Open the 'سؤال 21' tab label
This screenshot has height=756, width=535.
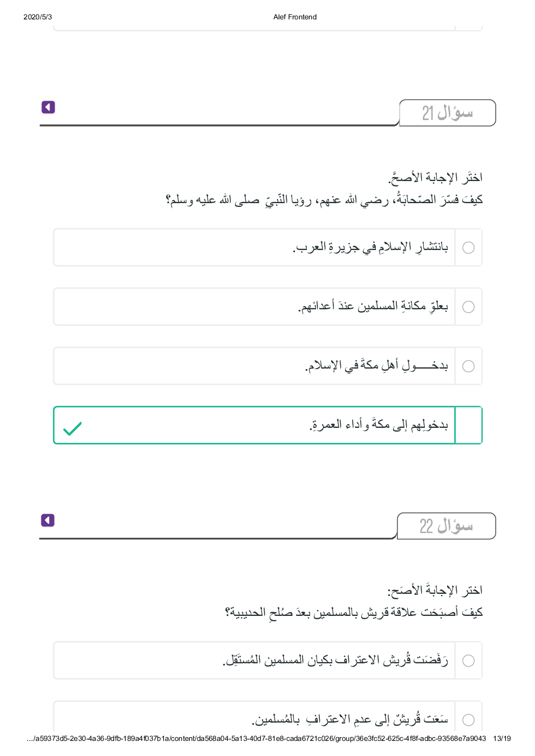click(447, 113)
